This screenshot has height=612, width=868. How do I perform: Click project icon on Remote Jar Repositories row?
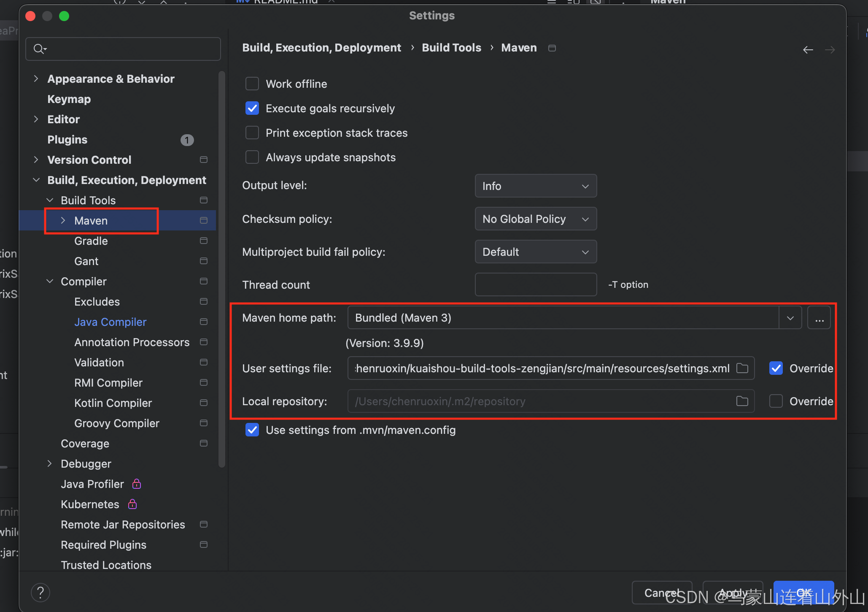click(x=203, y=524)
